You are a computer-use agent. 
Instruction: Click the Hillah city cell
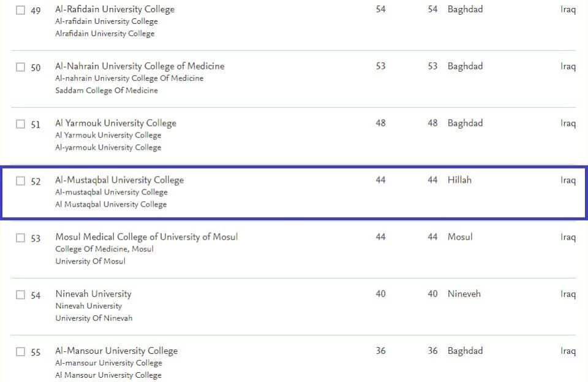459,180
